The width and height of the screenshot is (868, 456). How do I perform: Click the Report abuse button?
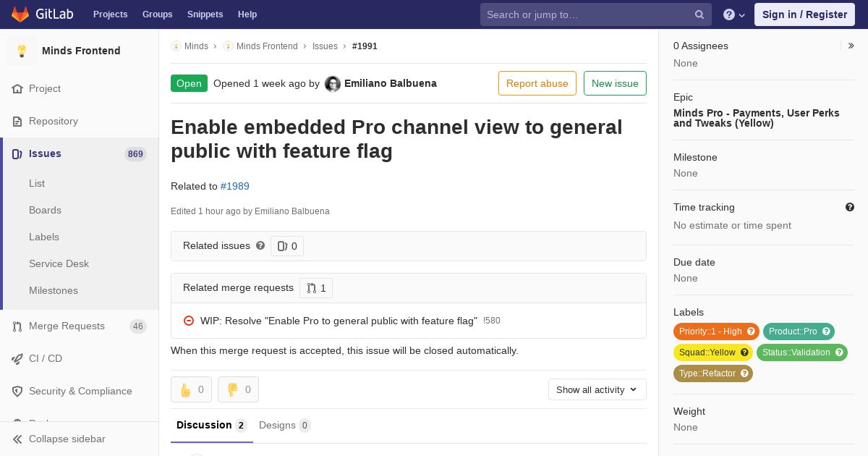[537, 83]
